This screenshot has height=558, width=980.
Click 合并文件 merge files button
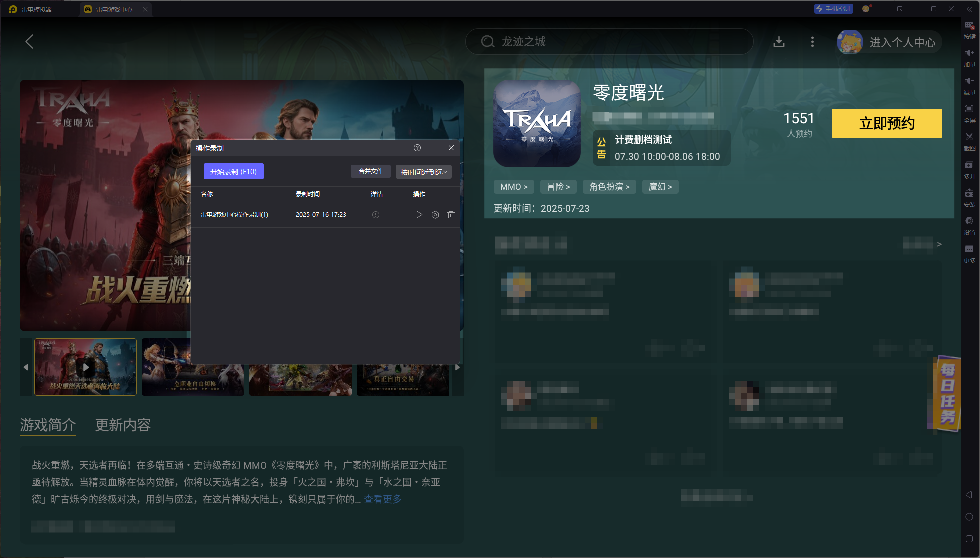(371, 171)
